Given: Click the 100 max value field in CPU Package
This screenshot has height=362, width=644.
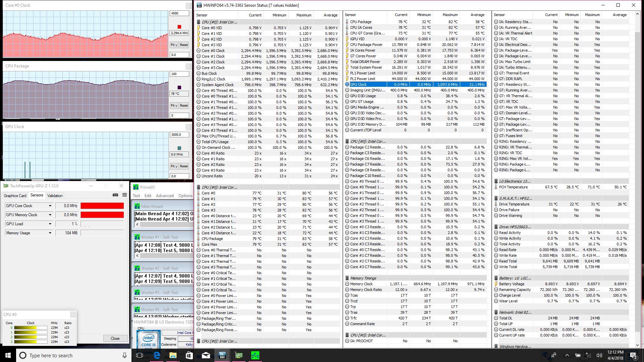Looking at the screenshot, I should (179, 74).
